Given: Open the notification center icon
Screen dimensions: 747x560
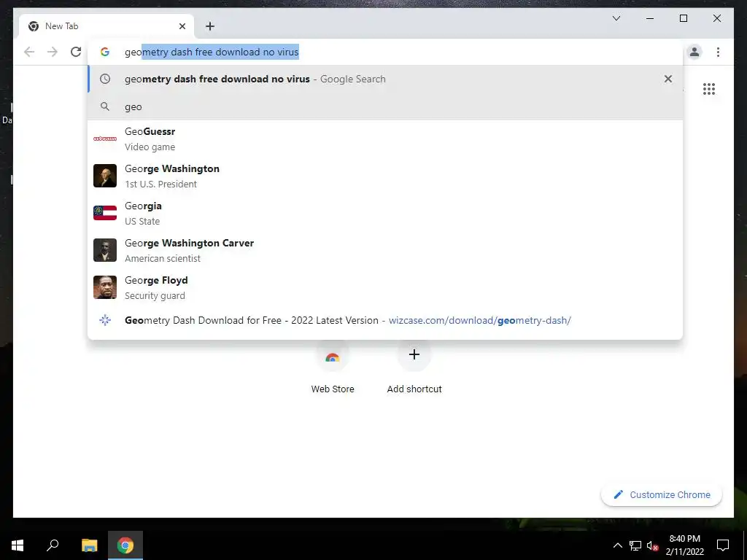Looking at the screenshot, I should [723, 545].
